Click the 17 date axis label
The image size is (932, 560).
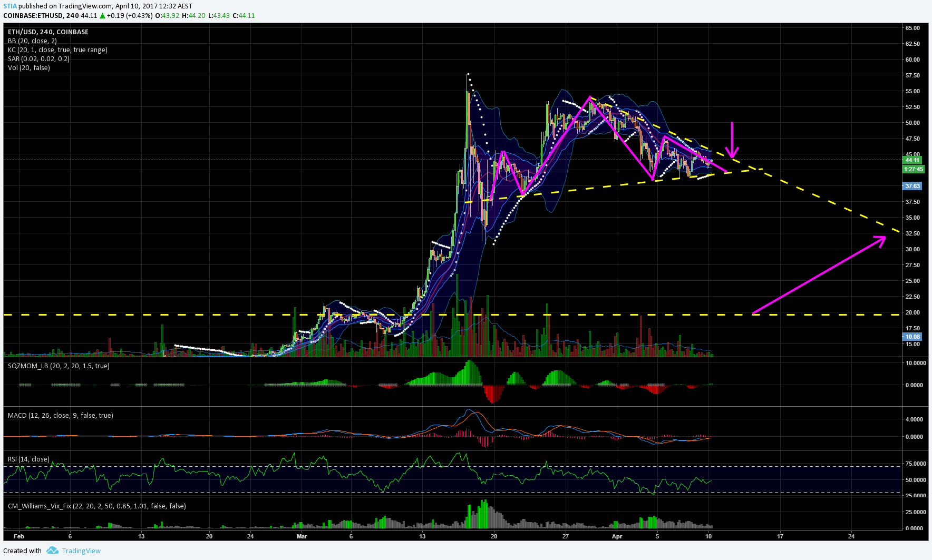[x=780, y=537]
